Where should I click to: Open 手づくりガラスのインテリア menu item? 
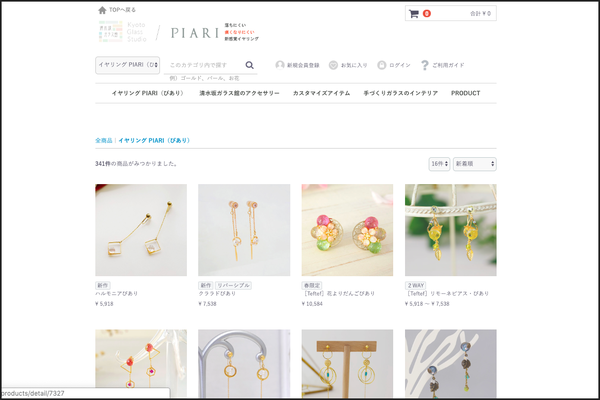click(x=401, y=93)
